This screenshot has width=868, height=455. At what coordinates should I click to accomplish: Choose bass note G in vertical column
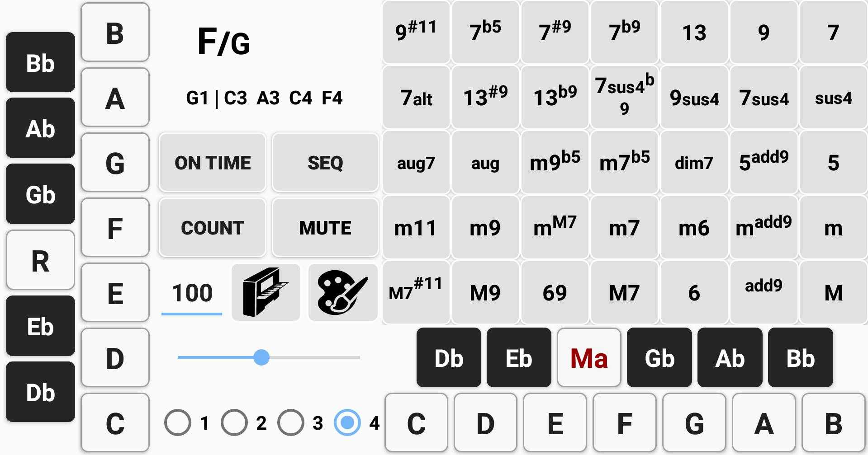point(115,163)
